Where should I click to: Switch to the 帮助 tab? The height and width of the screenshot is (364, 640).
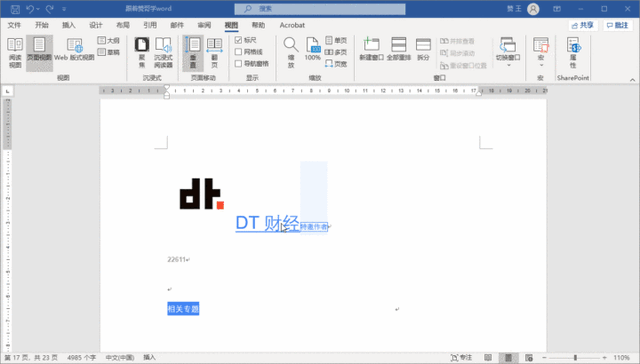(258, 25)
